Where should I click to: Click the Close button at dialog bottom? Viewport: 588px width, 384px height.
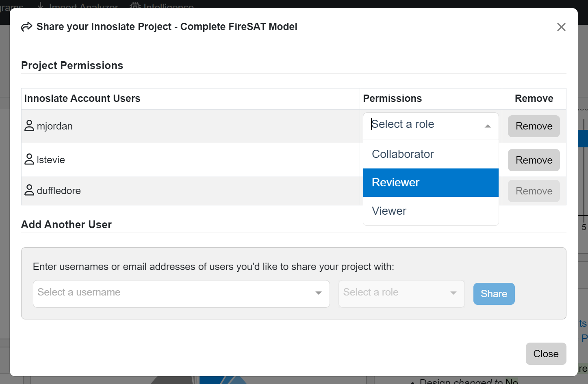point(546,354)
